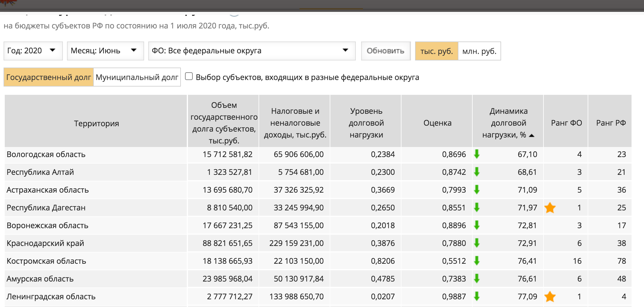This screenshot has height=307, width=644.
Task: Switch units to тыс. руб.
Action: pyautogui.click(x=436, y=51)
